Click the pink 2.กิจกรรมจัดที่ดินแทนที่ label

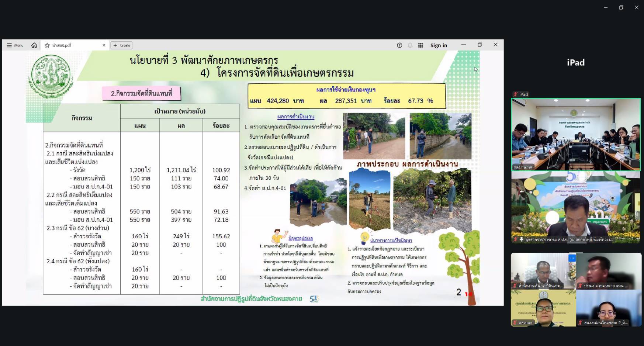pos(142,93)
